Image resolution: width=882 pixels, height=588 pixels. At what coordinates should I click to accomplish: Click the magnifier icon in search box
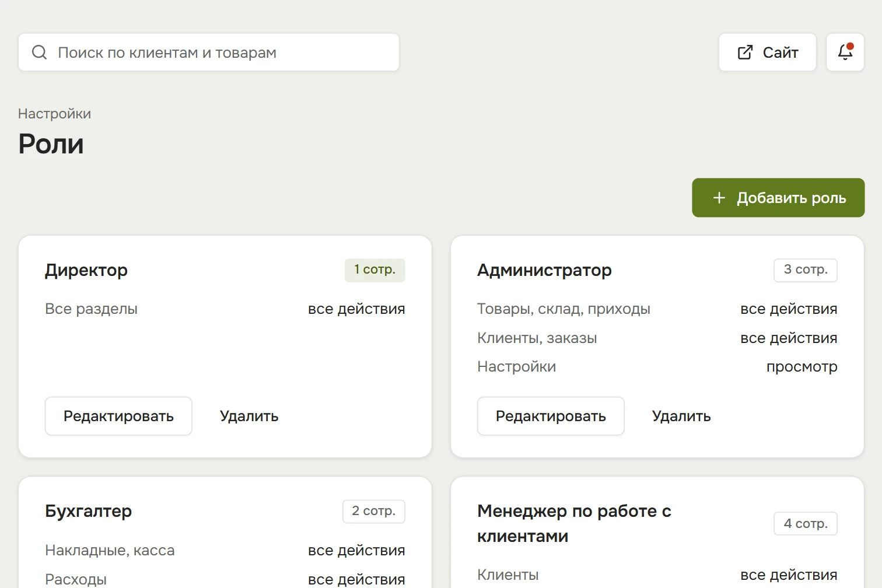(39, 52)
